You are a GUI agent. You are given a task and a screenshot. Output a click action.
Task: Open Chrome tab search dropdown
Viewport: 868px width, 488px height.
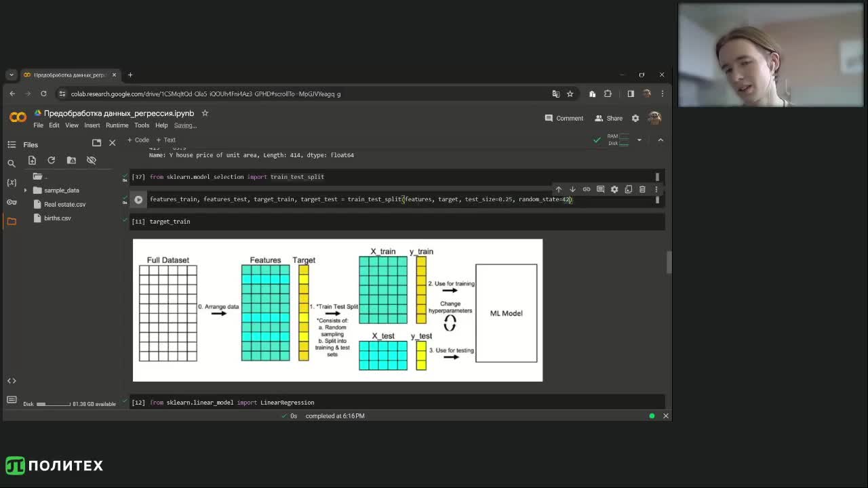click(12, 75)
